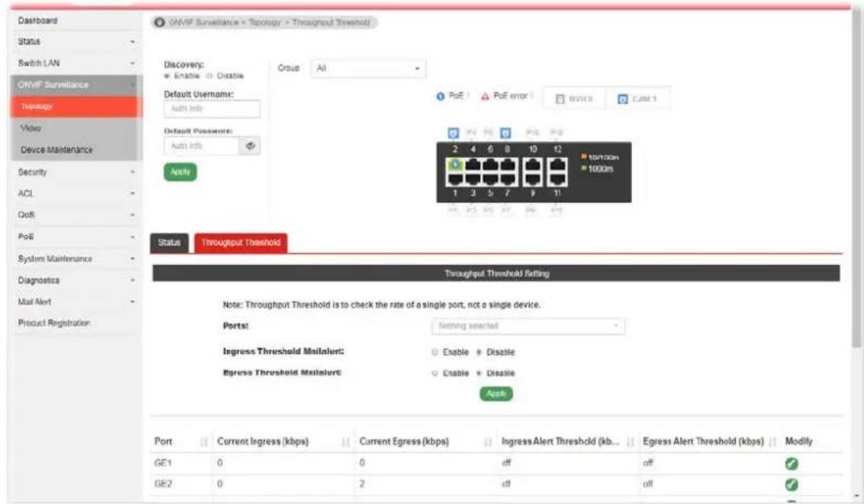Expand the Diagnostics sidebar menu

pos(76,280)
